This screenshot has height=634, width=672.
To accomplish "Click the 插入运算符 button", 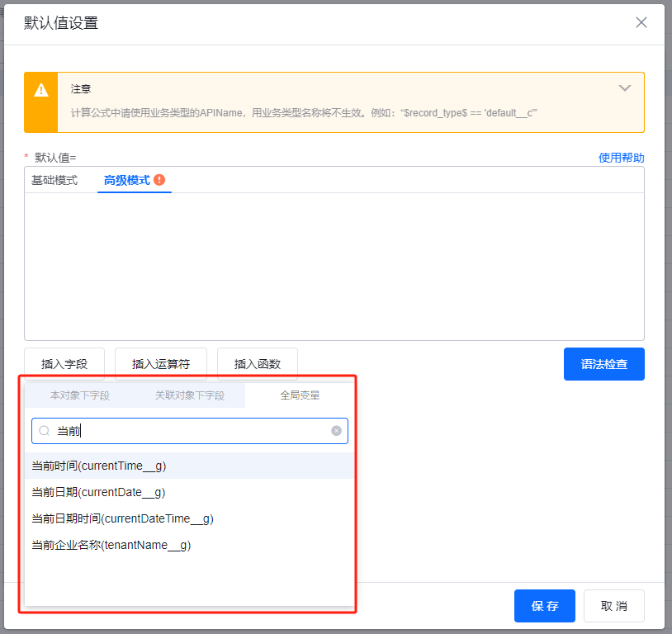I will [x=161, y=364].
